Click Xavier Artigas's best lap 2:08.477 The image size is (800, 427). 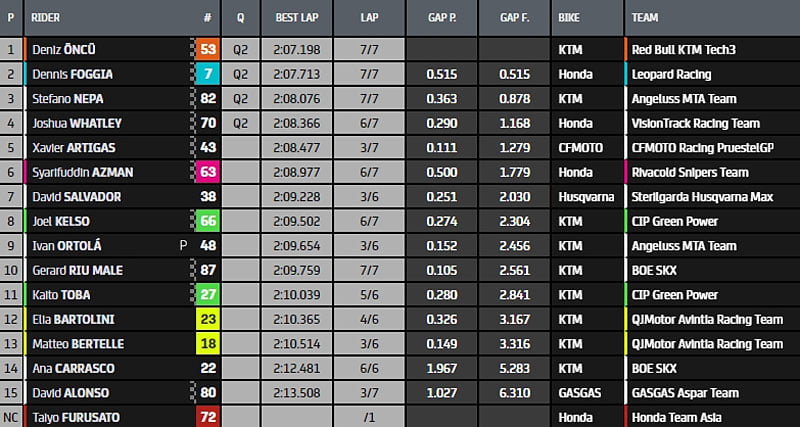(295, 147)
